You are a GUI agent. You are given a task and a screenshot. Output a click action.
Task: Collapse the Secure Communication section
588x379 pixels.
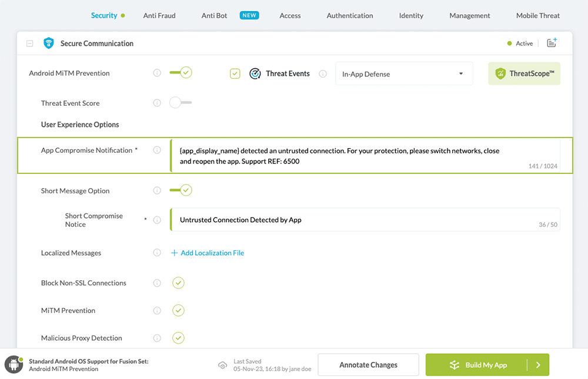click(29, 43)
